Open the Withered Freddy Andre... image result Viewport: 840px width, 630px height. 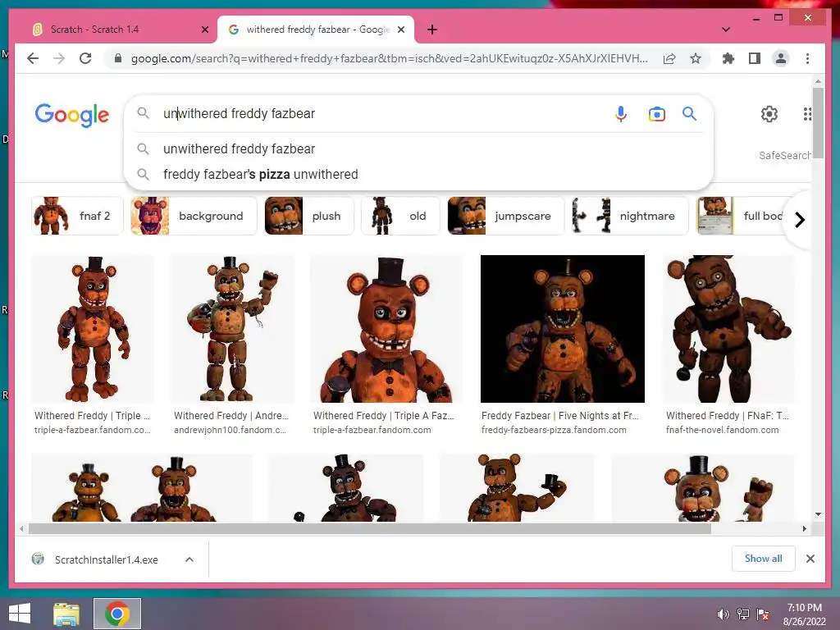point(232,329)
